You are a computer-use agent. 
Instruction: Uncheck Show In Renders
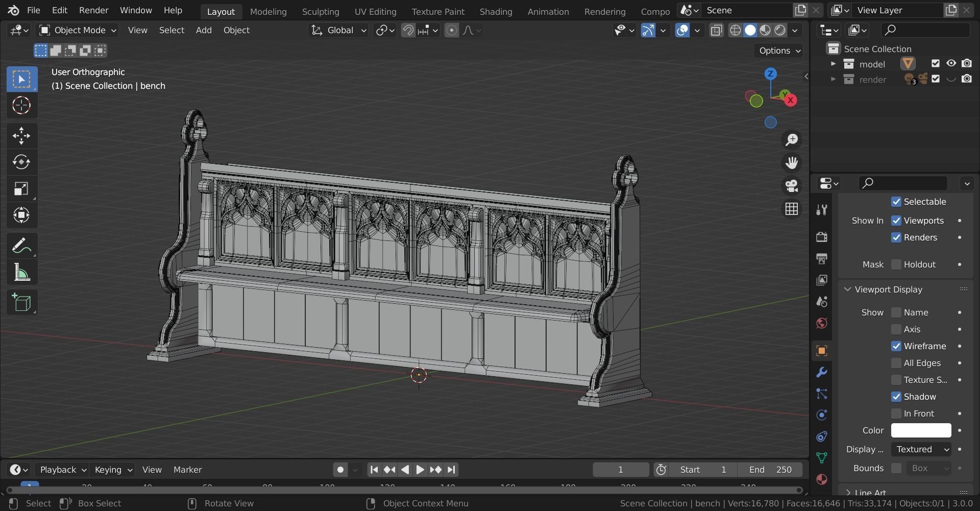point(896,237)
